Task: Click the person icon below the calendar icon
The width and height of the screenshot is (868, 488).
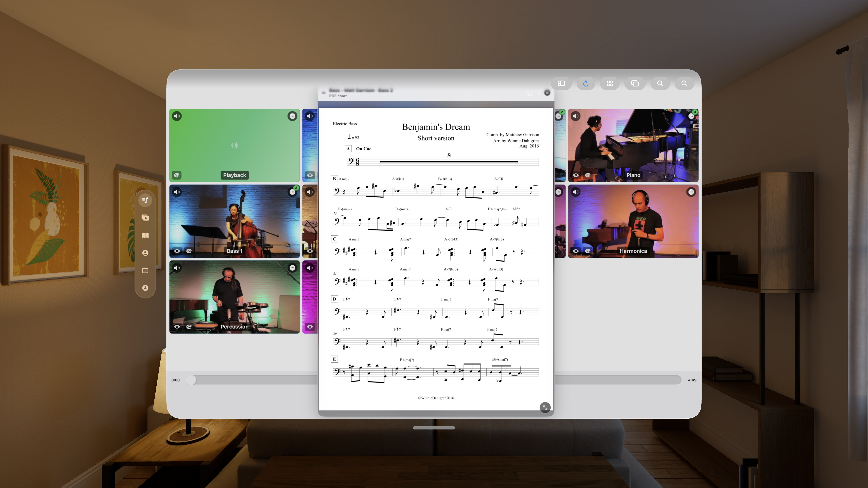Action: [145, 288]
